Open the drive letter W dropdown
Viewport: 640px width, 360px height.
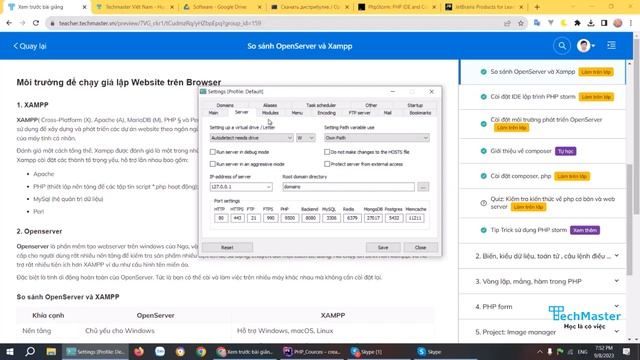(306, 138)
